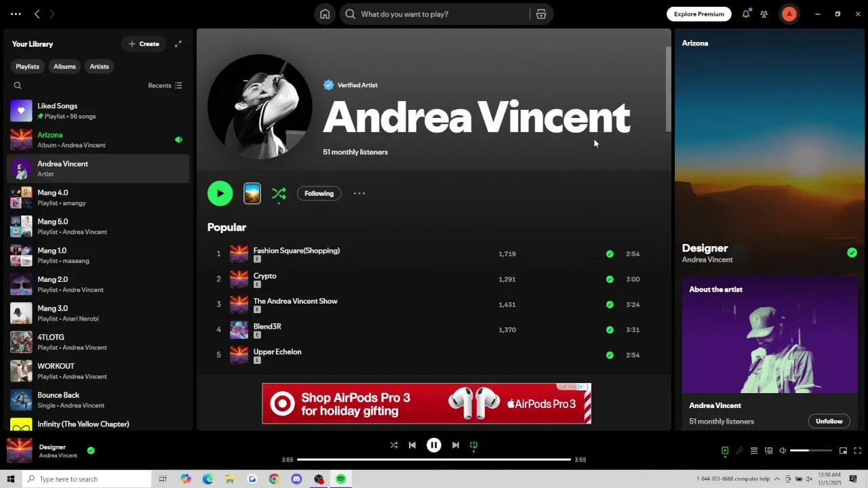
Task: Toggle saved checkmark for Designer in sidebar
Action: (x=852, y=253)
